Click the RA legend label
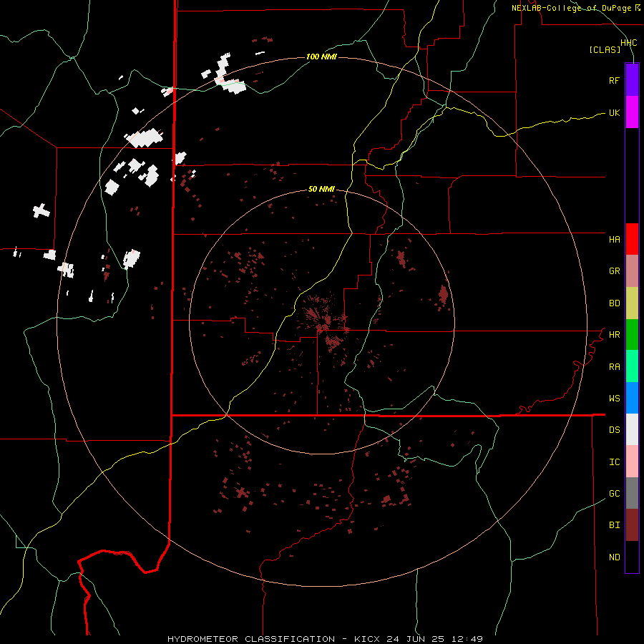Screen dimensions: 644x644 [x=614, y=367]
